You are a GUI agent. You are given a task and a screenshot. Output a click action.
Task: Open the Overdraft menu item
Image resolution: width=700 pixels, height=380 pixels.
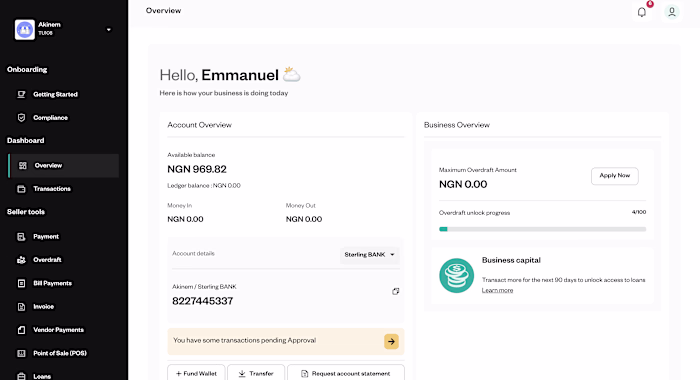(47, 259)
